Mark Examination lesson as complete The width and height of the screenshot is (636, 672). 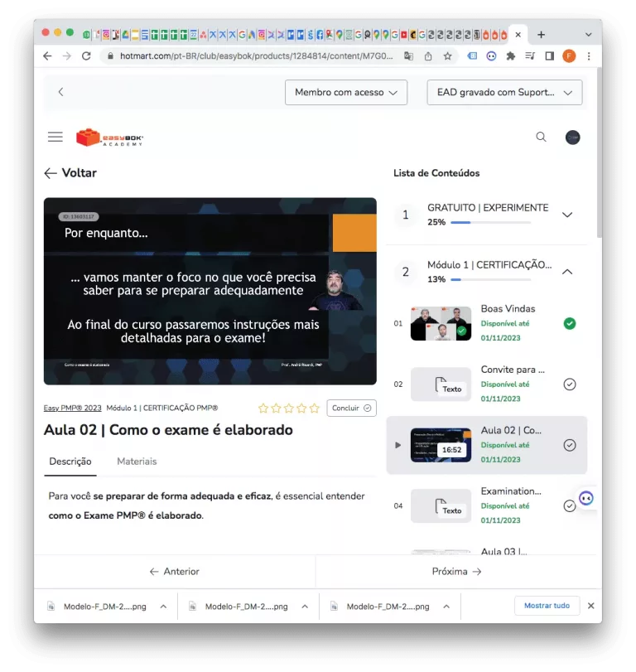[x=569, y=505]
